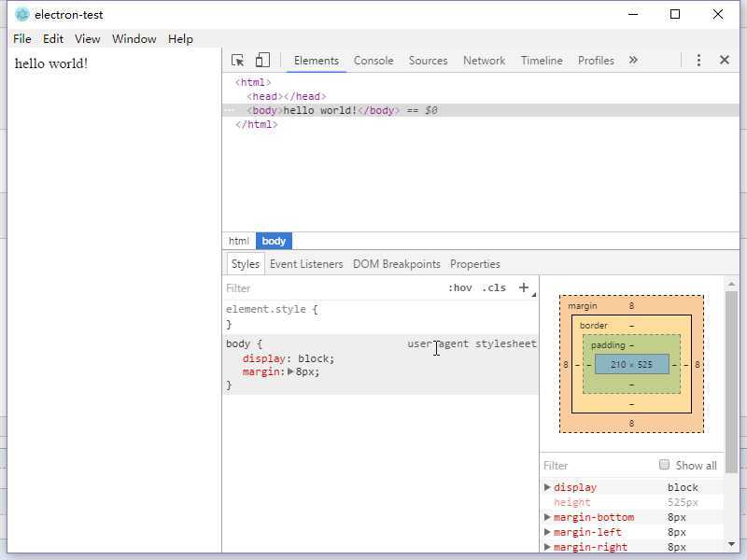Select the body hello world node
Viewport: 747px width, 560px height.
481,110
